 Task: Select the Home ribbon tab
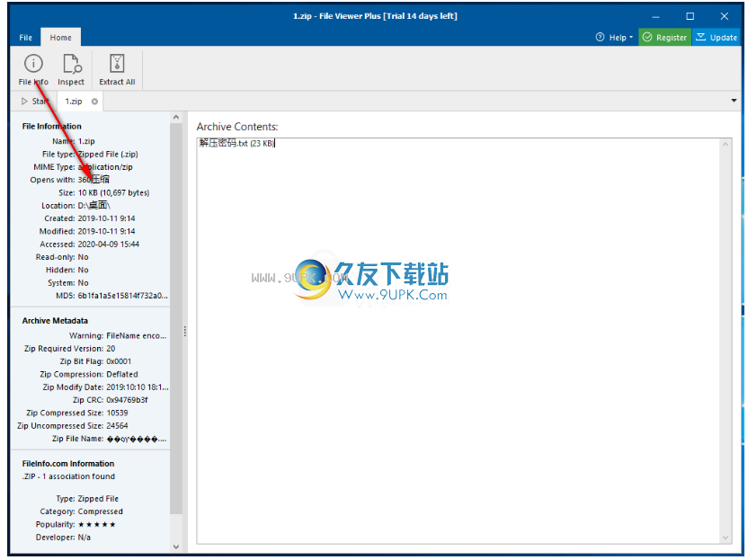[x=60, y=37]
